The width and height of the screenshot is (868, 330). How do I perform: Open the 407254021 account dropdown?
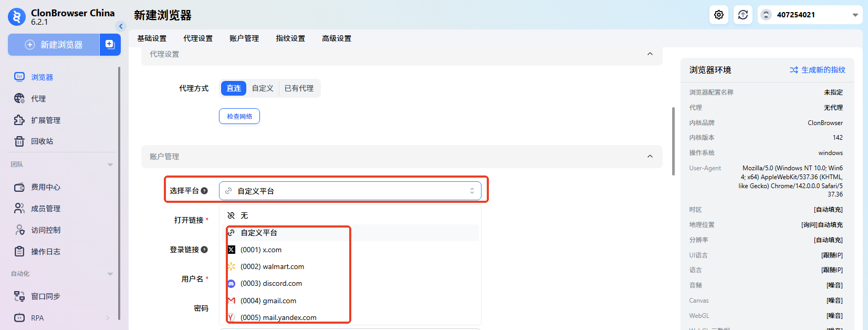pyautogui.click(x=810, y=15)
